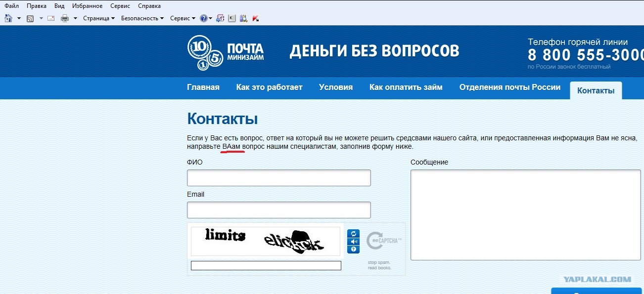
Task: Click into the ФИО input field
Action: point(279,178)
